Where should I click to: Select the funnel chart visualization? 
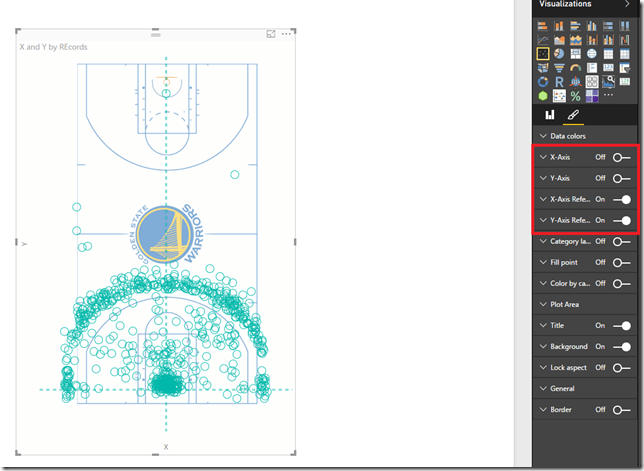[559, 68]
